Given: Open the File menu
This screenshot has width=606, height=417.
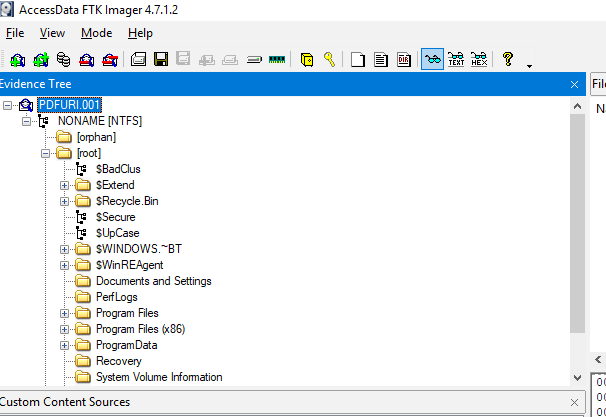Looking at the screenshot, I should click(x=15, y=33).
